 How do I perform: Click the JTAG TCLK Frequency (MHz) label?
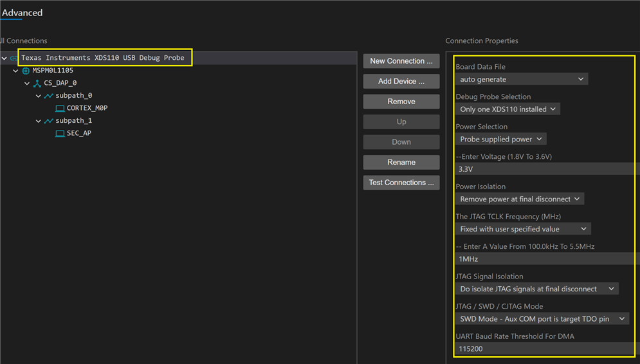click(x=508, y=216)
